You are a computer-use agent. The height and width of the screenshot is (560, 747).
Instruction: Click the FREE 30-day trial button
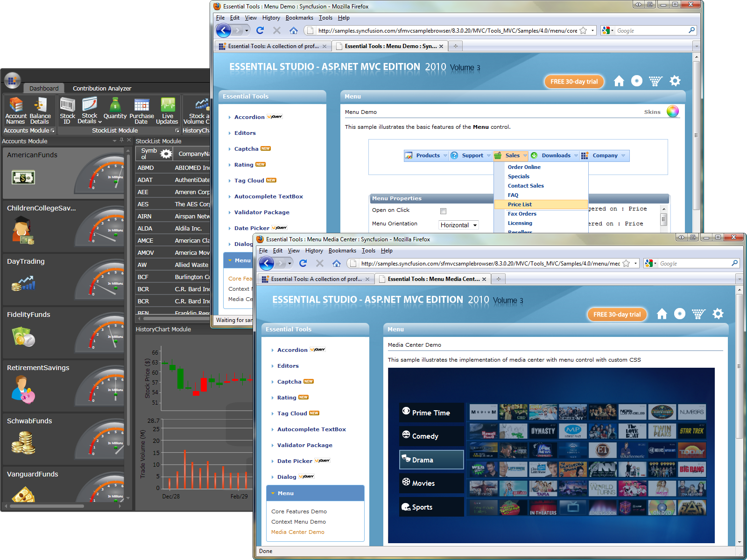[x=617, y=314]
